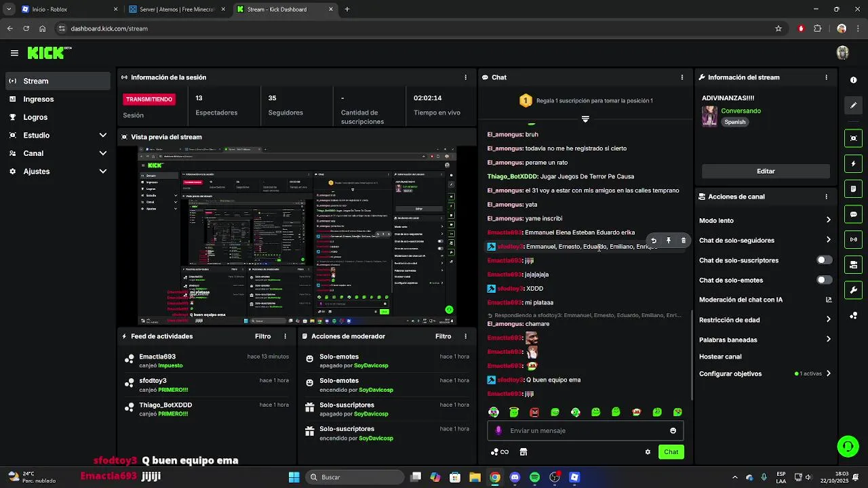Toggle the broadcast signal widget icon in the right sidebar

[853, 239]
